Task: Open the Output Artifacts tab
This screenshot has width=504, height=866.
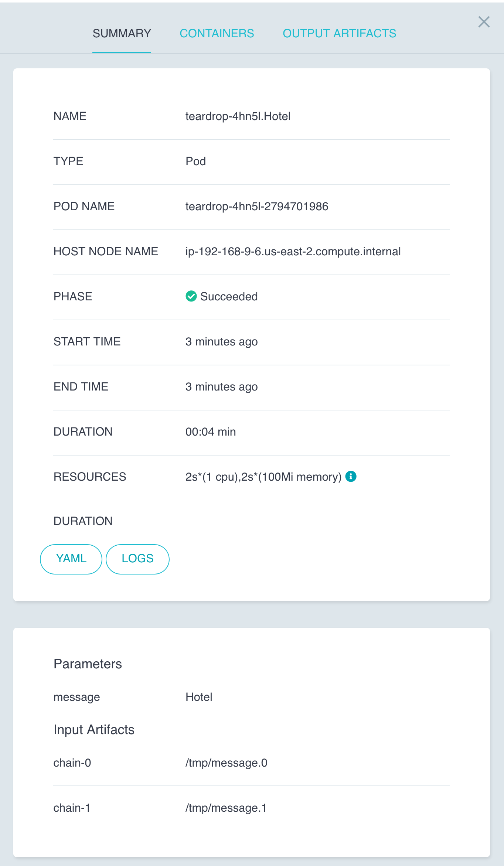Action: tap(339, 33)
